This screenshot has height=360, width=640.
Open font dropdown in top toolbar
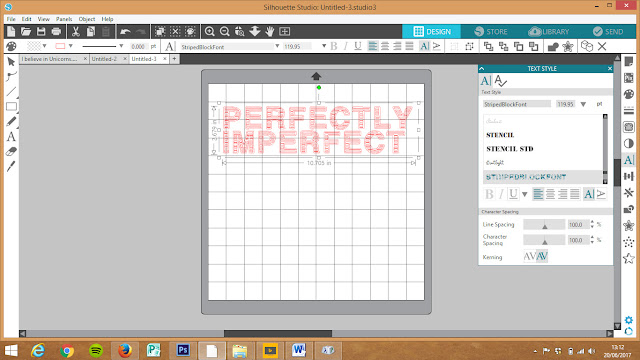click(x=277, y=46)
